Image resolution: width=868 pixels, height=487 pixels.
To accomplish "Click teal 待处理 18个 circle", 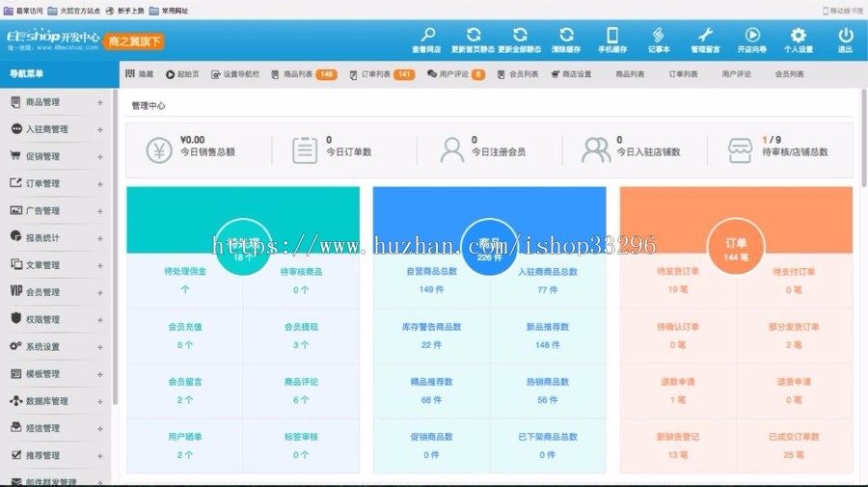I will tap(243, 247).
